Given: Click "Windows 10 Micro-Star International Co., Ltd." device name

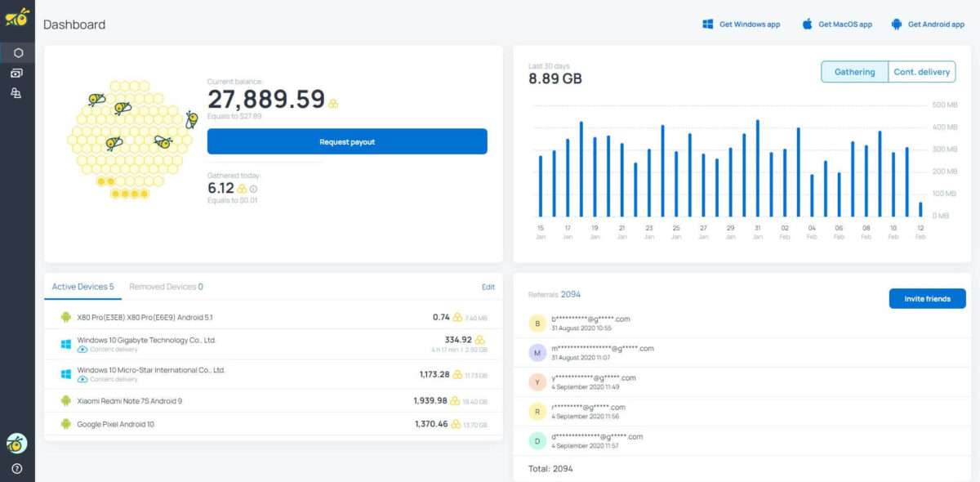Looking at the screenshot, I should [x=151, y=370].
